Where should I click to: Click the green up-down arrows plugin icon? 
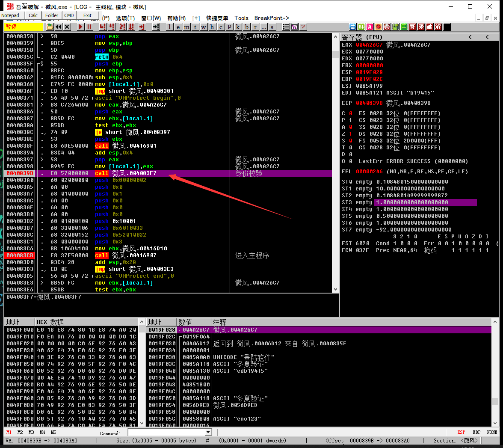click(x=361, y=27)
